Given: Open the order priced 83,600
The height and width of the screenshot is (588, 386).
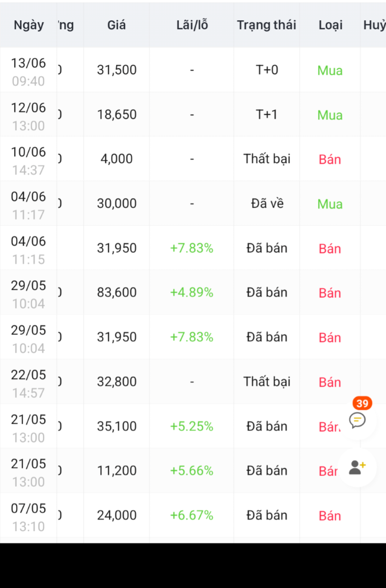Looking at the screenshot, I should [x=117, y=292].
